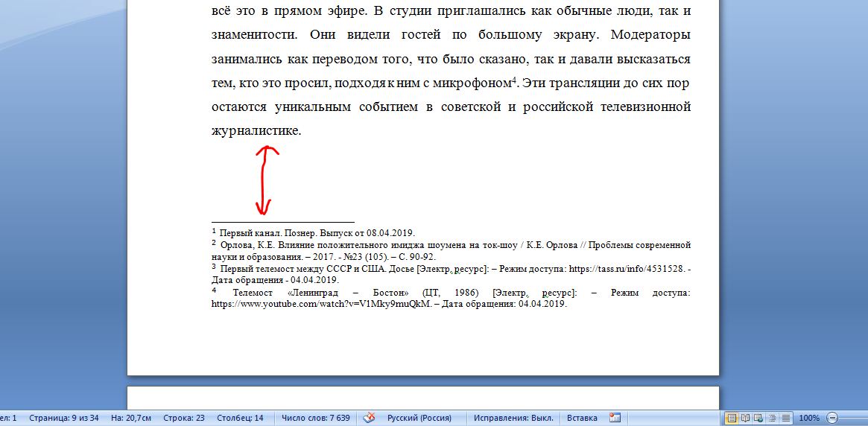Click the spelling check icon in status bar
This screenshot has width=868, height=426.
pyautogui.click(x=370, y=418)
